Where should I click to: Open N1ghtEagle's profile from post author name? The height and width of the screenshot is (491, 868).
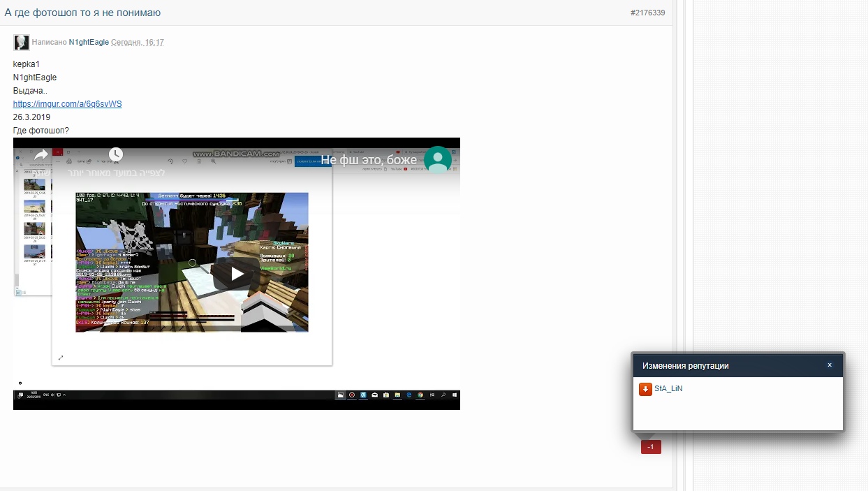[x=89, y=43]
